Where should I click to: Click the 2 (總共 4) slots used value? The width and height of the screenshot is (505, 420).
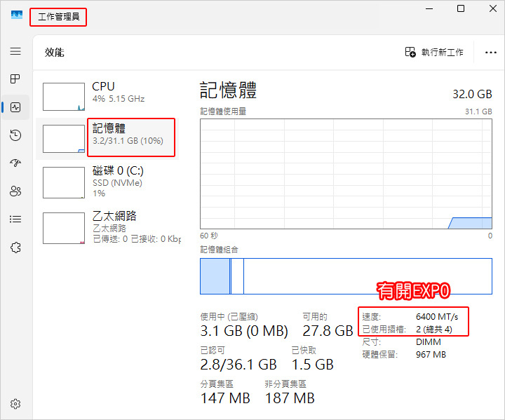point(434,329)
